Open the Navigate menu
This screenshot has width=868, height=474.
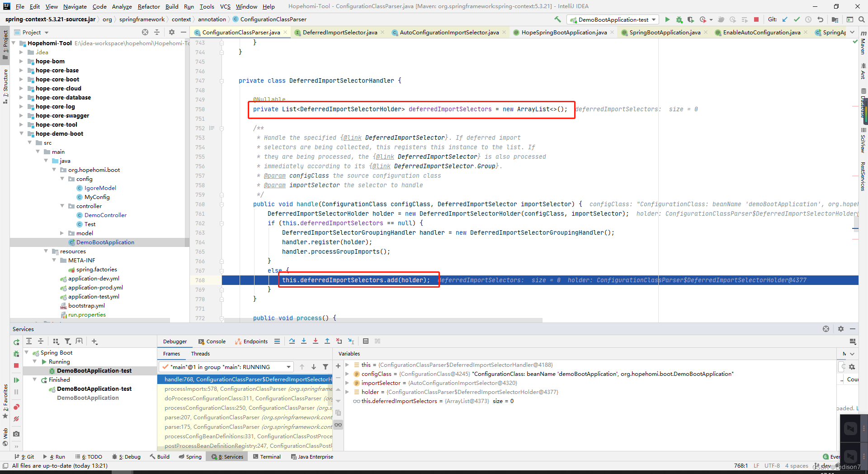[x=75, y=6]
